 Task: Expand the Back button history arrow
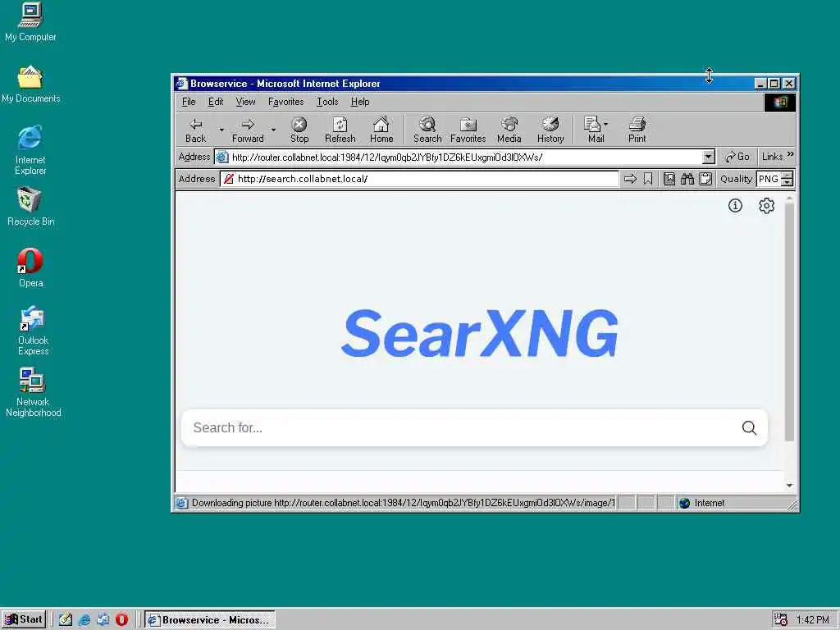tap(221, 130)
